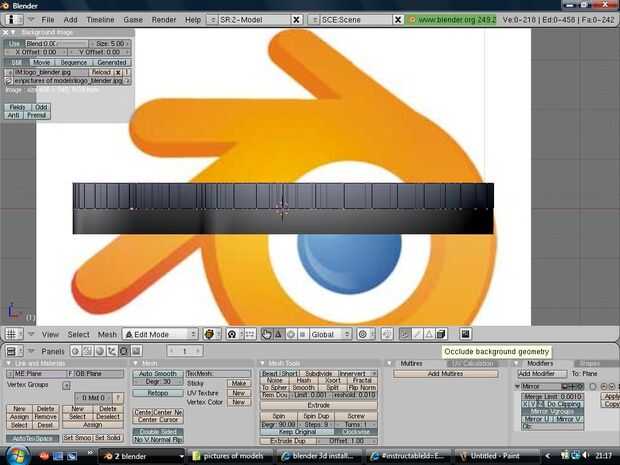Select face select mode icon
620x465 pixels.
click(x=429, y=335)
